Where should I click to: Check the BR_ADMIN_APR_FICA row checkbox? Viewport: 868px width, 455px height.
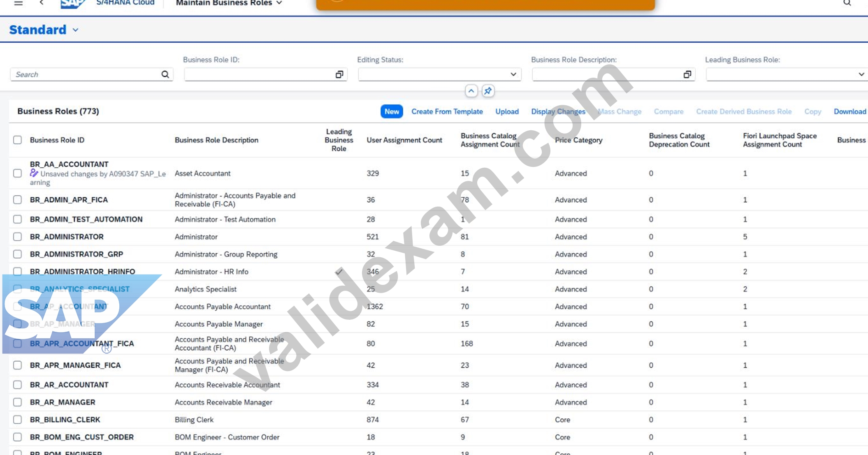[x=17, y=200]
